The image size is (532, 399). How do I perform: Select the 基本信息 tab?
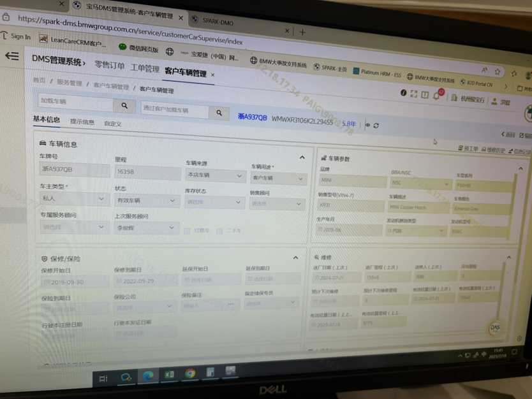click(47, 119)
